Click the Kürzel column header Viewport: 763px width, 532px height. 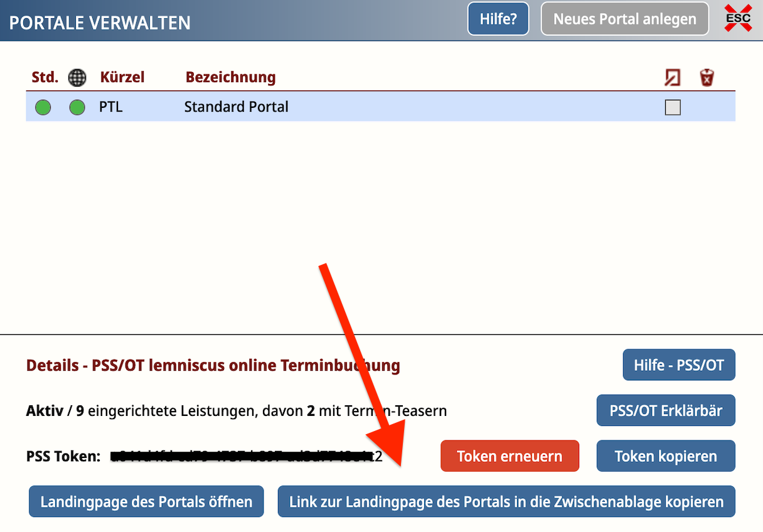[122, 78]
